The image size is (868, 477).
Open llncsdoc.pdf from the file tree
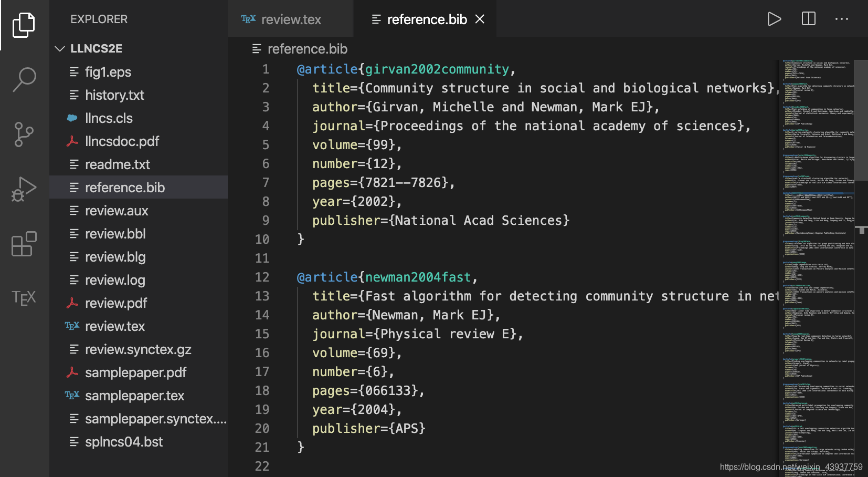click(x=122, y=141)
